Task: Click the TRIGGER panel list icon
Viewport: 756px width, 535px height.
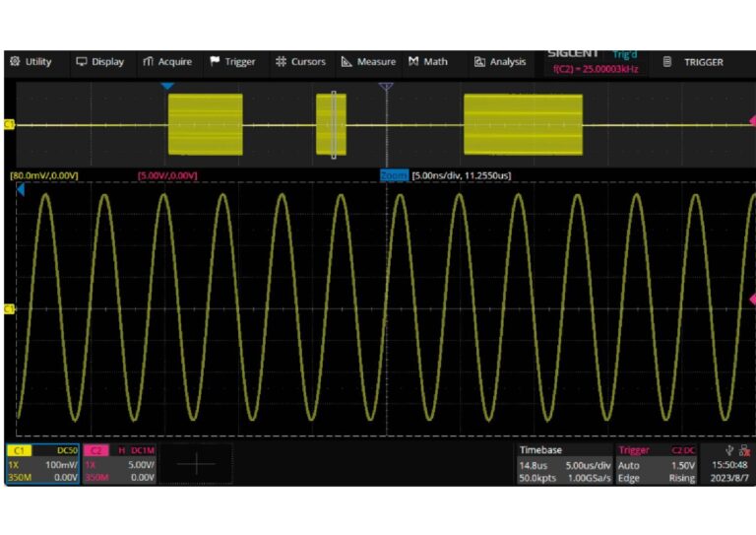Action: (666, 62)
